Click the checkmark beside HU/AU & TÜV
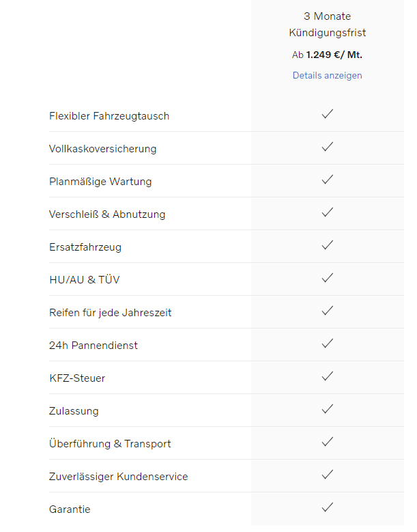Screen dimensions: 417x532 328,278
